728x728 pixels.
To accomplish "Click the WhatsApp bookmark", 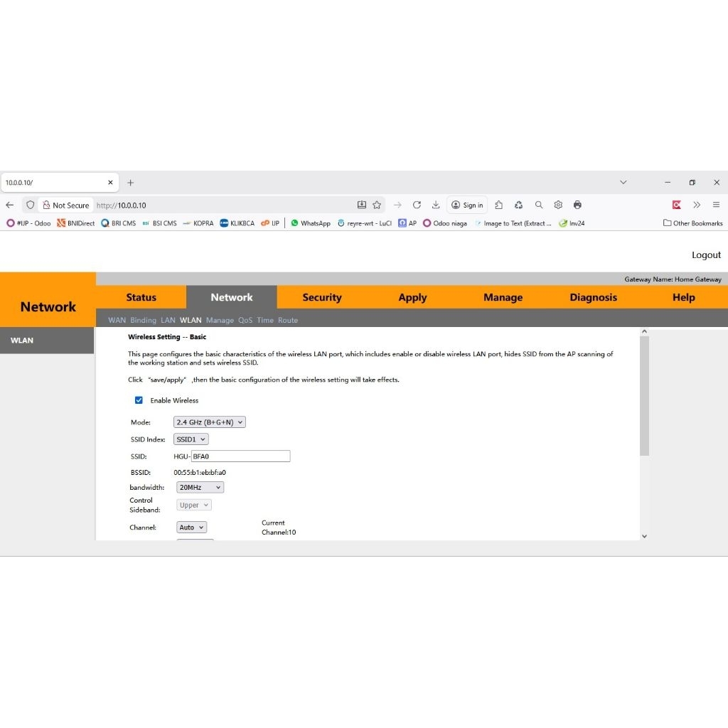I will tap(311, 223).
